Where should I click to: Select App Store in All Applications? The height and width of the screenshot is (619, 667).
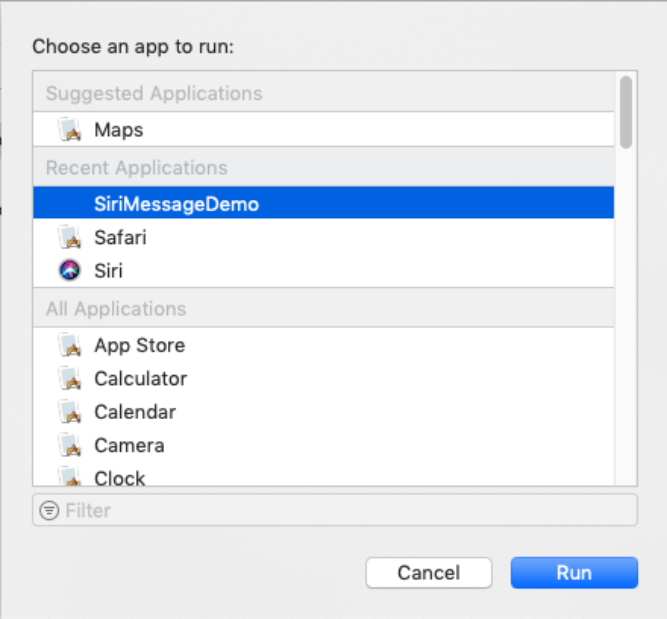coord(323,345)
